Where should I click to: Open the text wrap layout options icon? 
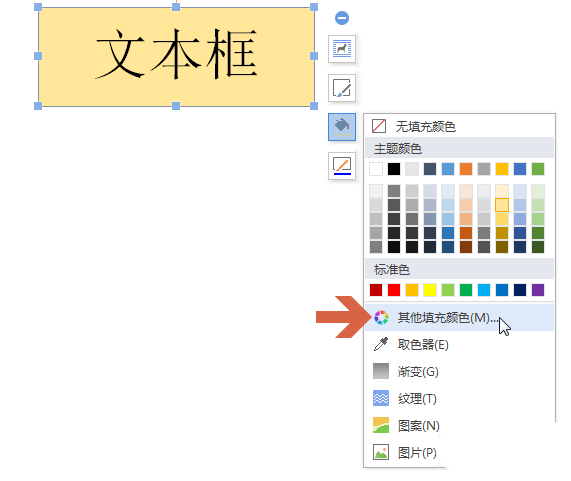pos(342,49)
